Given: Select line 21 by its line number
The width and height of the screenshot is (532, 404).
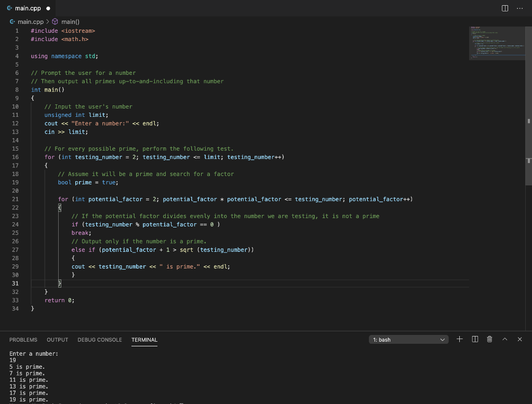Looking at the screenshot, I should [x=15, y=199].
